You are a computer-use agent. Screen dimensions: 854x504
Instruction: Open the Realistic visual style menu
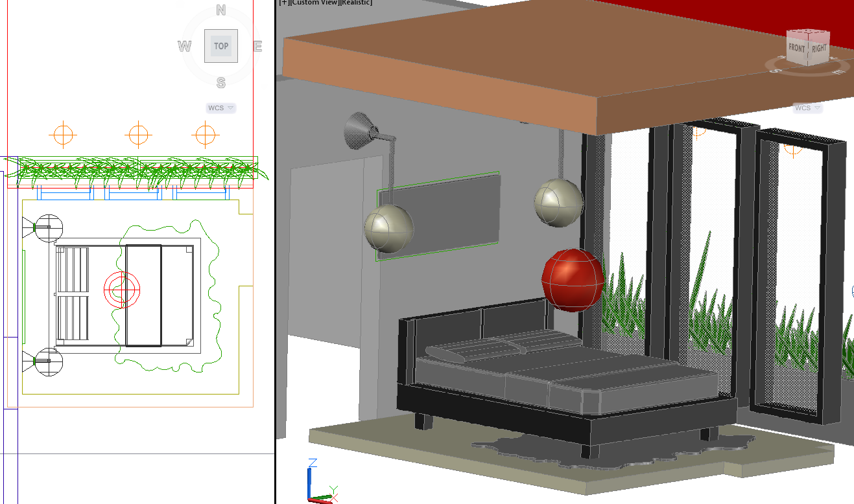356,3
